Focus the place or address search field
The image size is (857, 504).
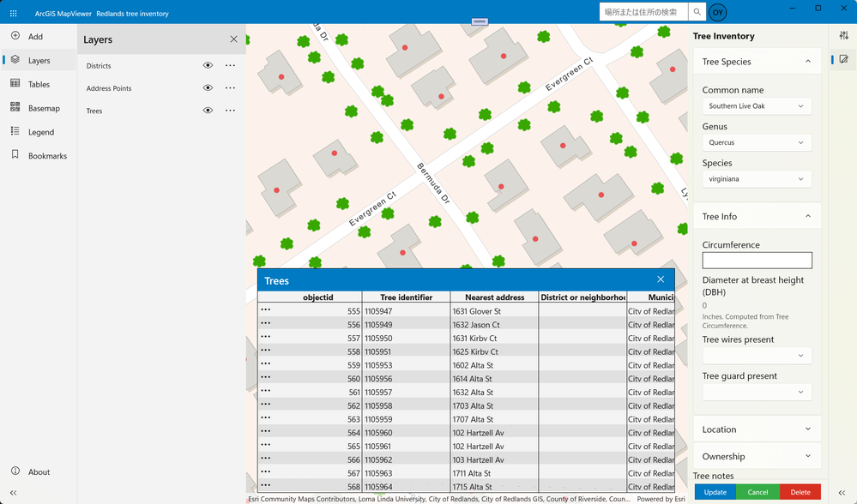point(643,12)
